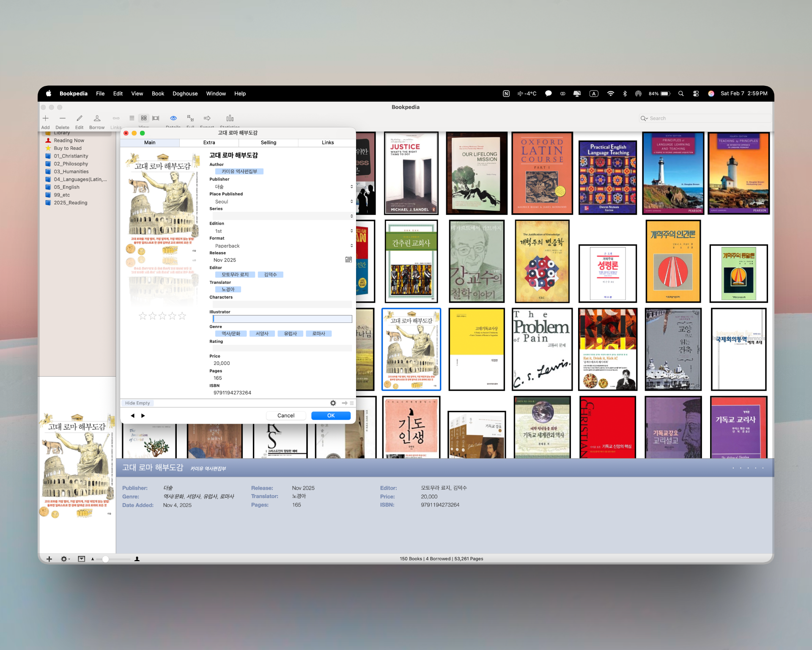Set rating with the third star

pyautogui.click(x=162, y=316)
